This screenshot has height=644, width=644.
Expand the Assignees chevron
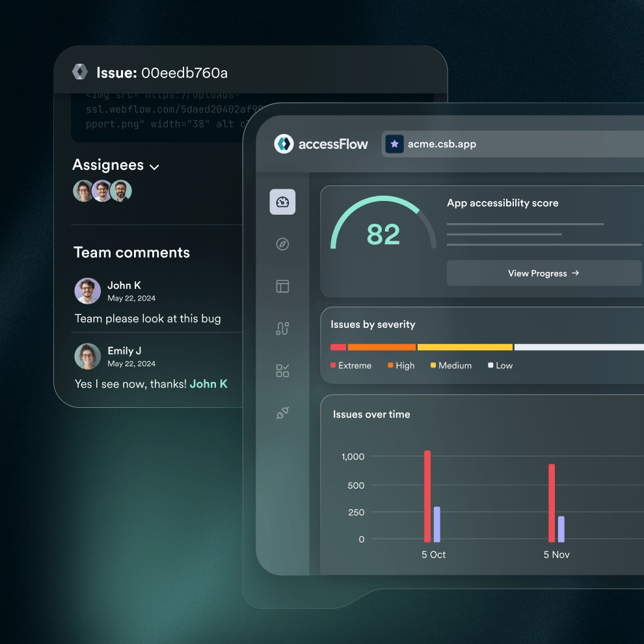coord(154,167)
